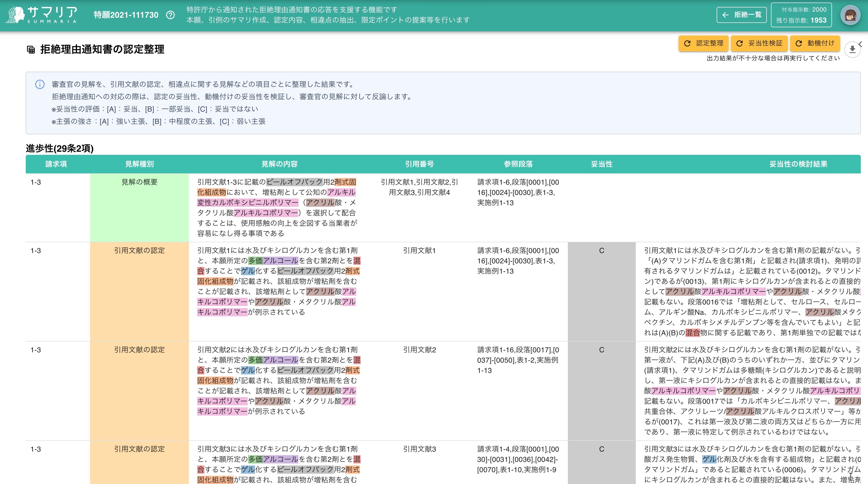
Task: Open the help icon beside 特願2021-111730
Action: point(170,15)
